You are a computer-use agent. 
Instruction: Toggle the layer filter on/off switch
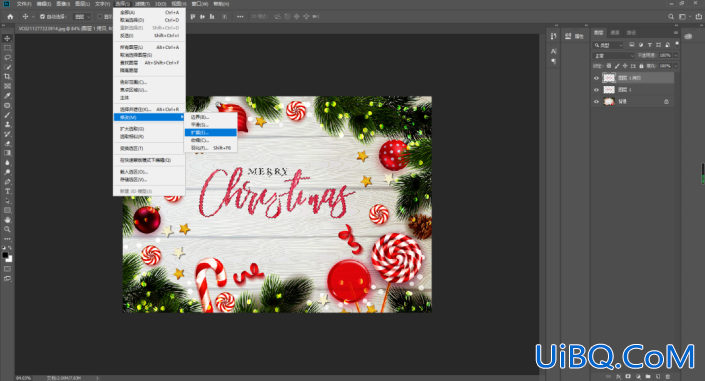point(677,44)
